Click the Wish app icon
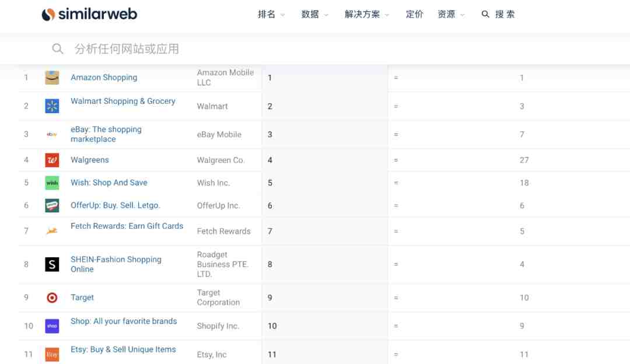 52,183
